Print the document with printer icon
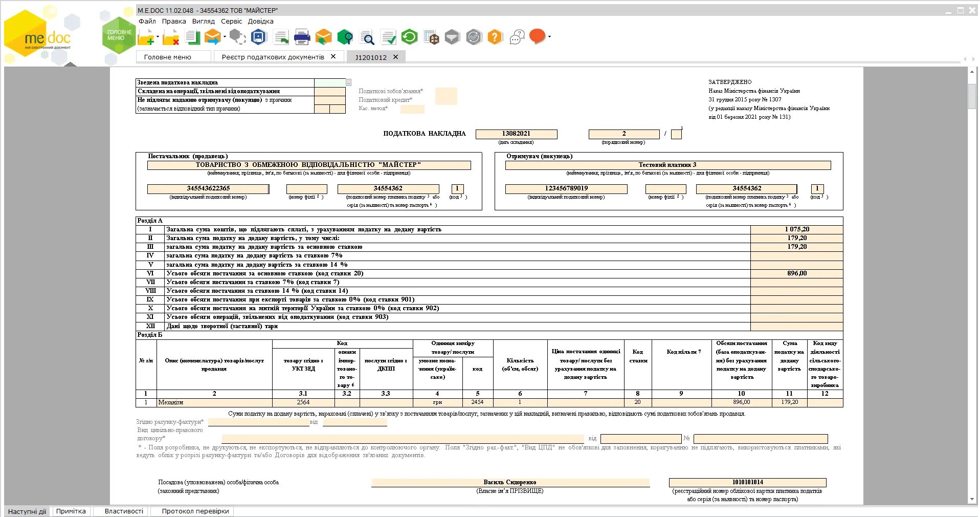 click(x=302, y=37)
